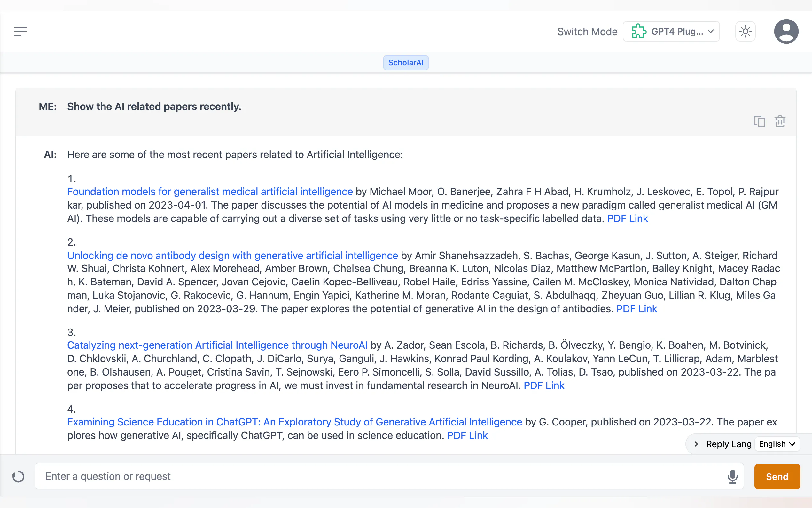The width and height of the screenshot is (812, 508).
Task: Toggle the light/dark theme sun button
Action: pos(745,32)
